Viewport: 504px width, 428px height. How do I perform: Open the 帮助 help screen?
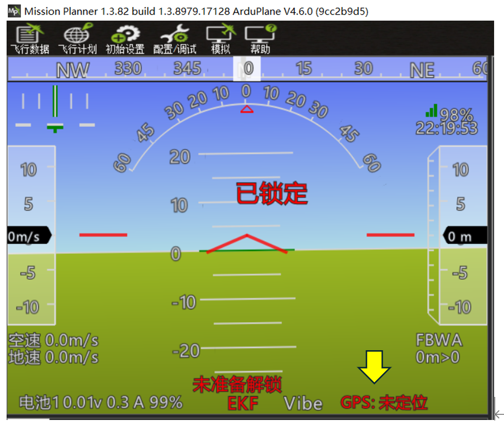260,40
